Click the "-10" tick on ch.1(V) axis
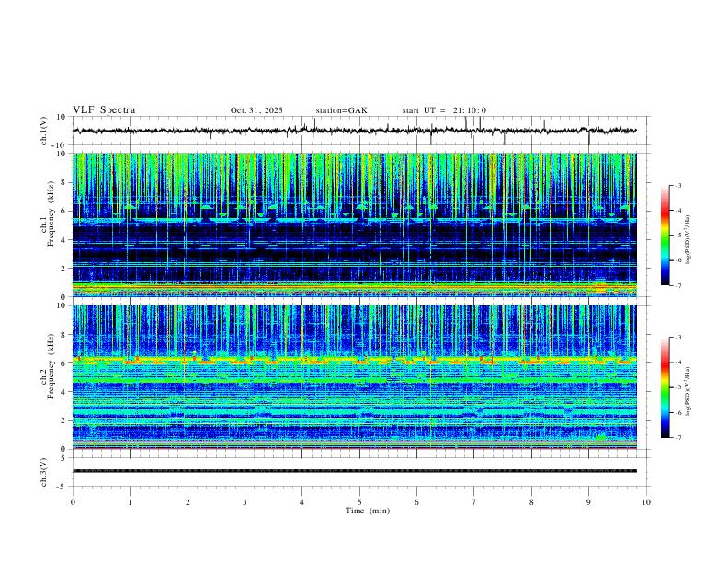The image size is (728, 563). pos(60,145)
